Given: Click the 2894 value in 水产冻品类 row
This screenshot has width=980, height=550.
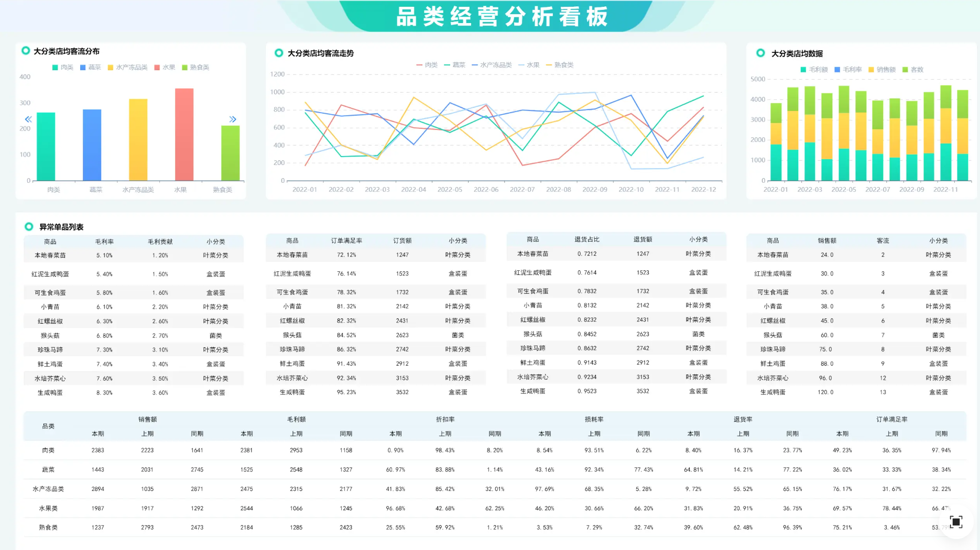Looking at the screenshot, I should click(x=98, y=489).
